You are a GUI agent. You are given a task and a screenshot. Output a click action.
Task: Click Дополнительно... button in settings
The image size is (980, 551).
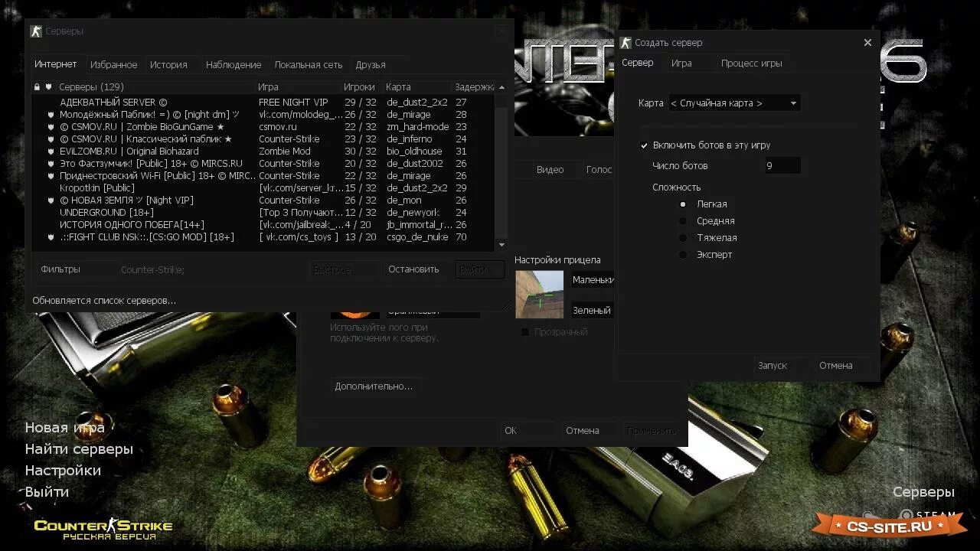(374, 386)
